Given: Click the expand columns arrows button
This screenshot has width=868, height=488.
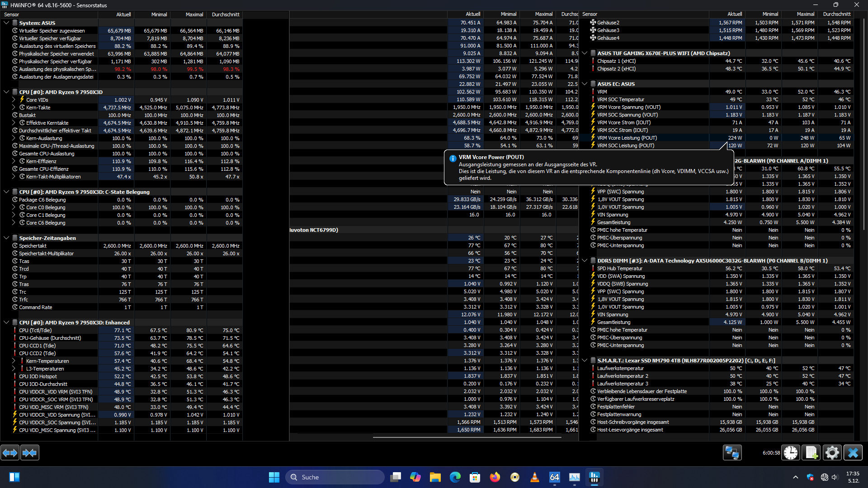Looking at the screenshot, I should (10, 452).
